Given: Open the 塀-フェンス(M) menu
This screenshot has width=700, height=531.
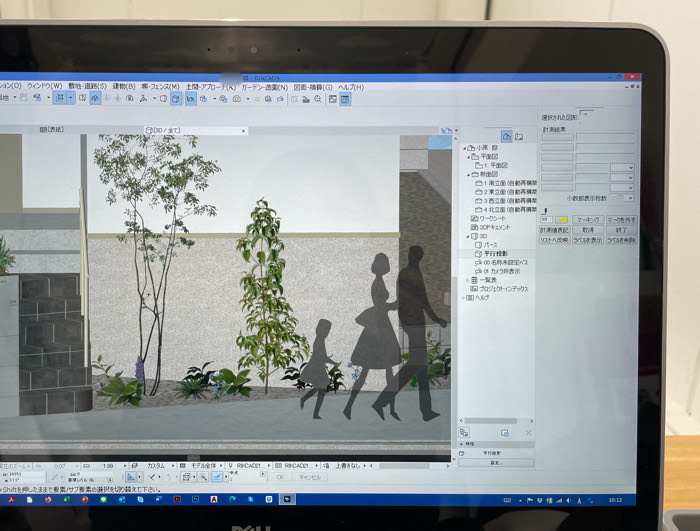Looking at the screenshot, I should 161,87.
